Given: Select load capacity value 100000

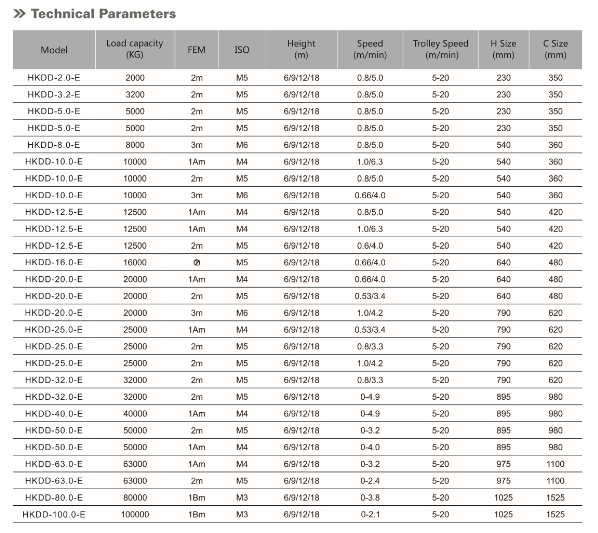Looking at the screenshot, I should click(x=135, y=514).
